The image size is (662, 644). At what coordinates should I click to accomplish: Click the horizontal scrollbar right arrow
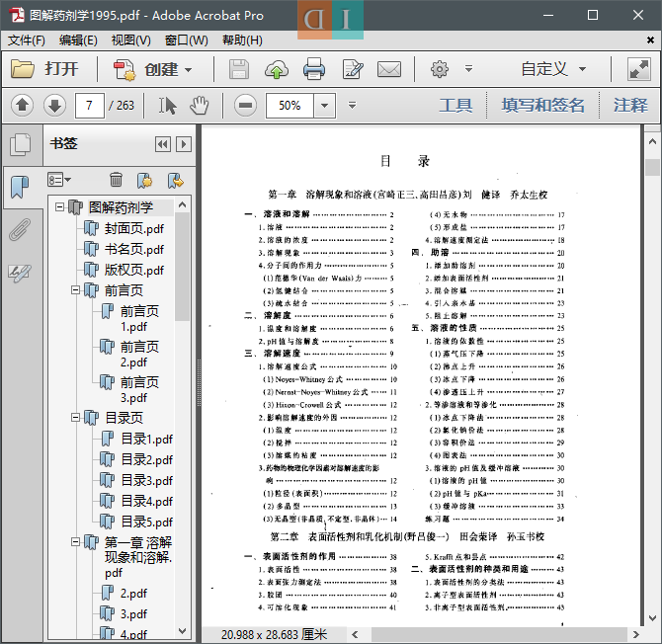[x=635, y=634]
